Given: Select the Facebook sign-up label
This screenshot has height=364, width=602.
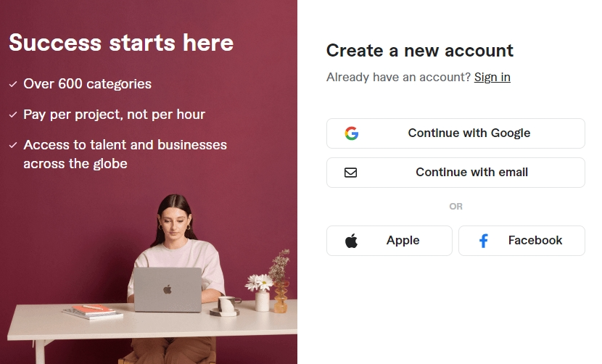Looking at the screenshot, I should 535,240.
